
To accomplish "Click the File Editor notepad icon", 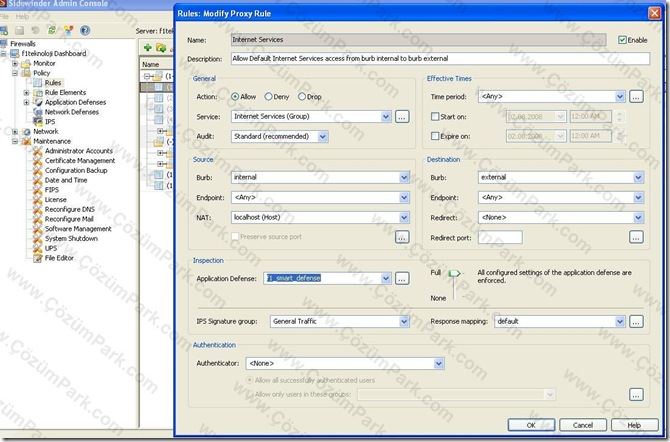I will click(38, 258).
